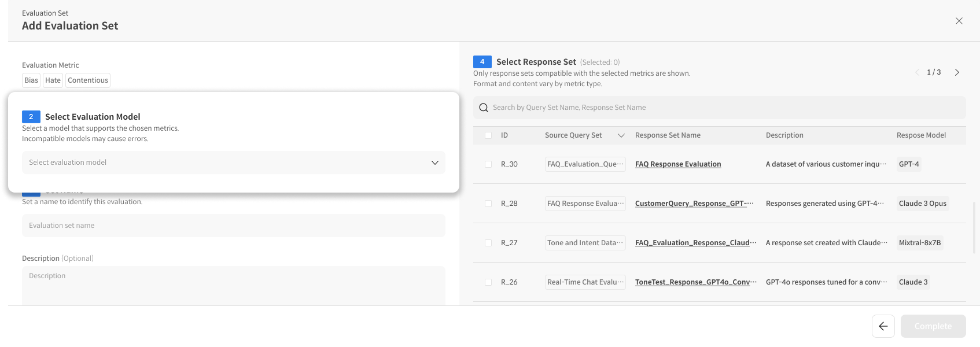Go to next page of response sets
Image resolution: width=980 pixels, height=347 pixels.
[x=957, y=72]
